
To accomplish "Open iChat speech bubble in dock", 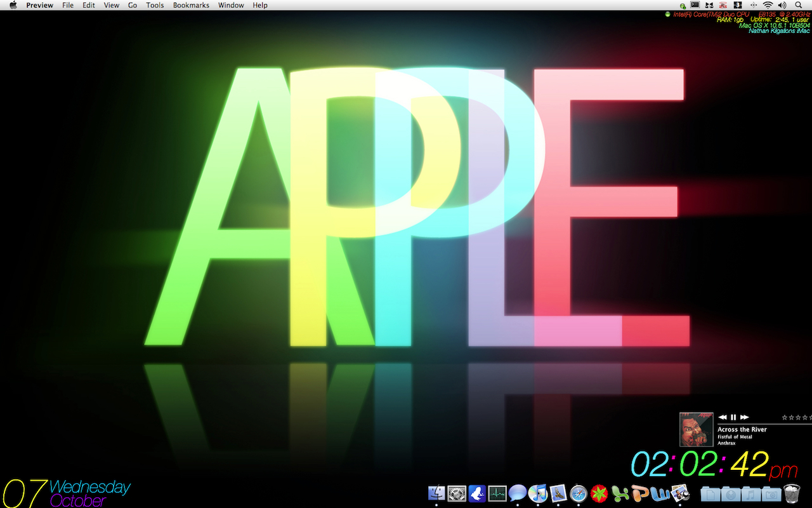I will [518, 493].
